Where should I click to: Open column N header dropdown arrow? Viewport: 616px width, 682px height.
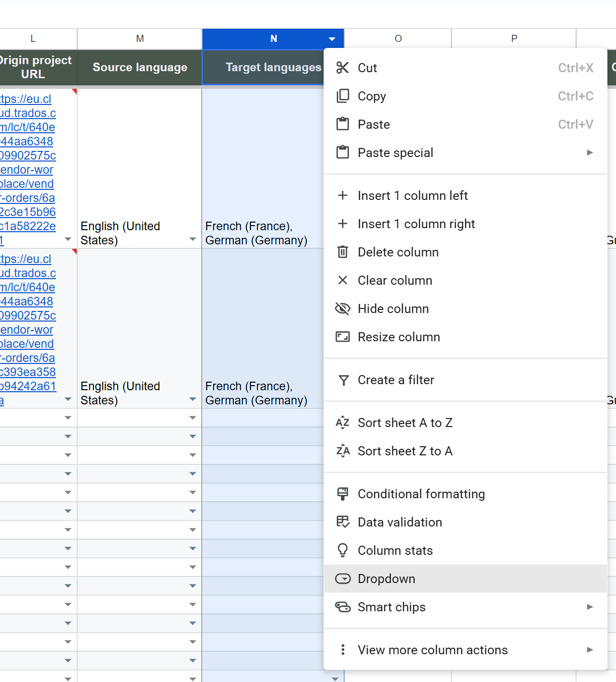[332, 39]
